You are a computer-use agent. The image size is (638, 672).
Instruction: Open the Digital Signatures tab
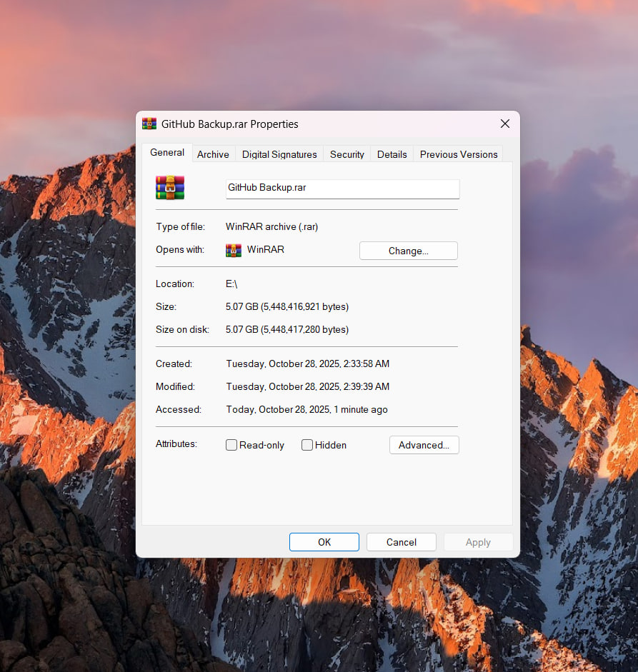click(x=279, y=154)
